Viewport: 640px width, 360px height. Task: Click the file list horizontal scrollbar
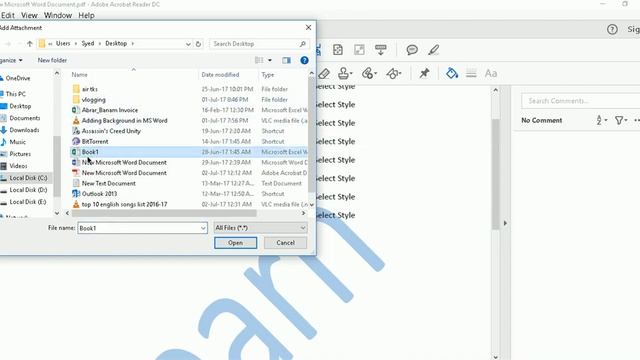(x=164, y=213)
